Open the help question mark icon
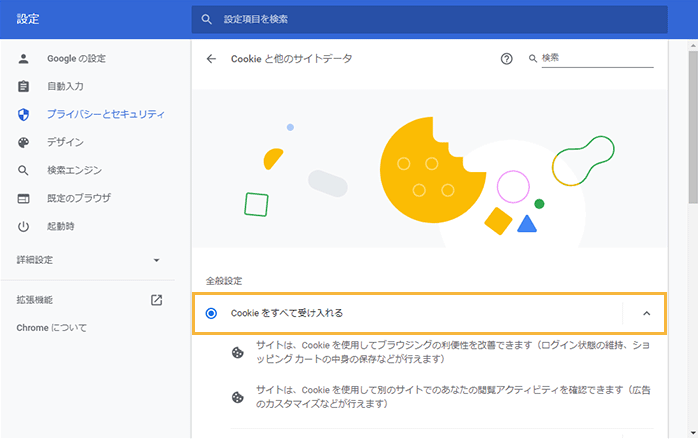698x439 pixels. 506,59
